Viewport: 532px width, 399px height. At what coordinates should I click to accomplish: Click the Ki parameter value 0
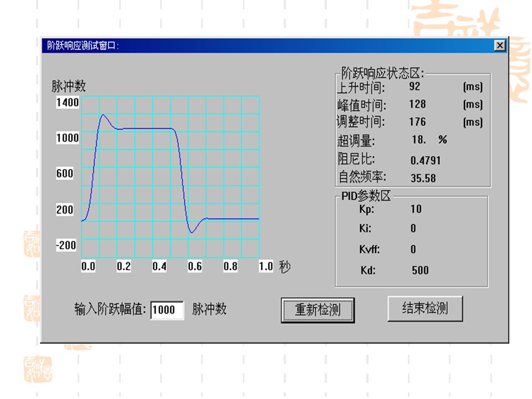point(413,229)
